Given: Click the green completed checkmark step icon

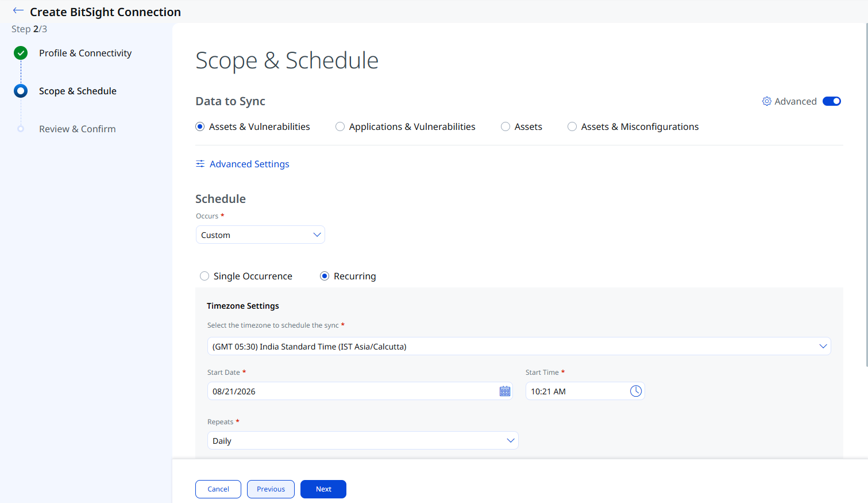Looking at the screenshot, I should [x=21, y=53].
